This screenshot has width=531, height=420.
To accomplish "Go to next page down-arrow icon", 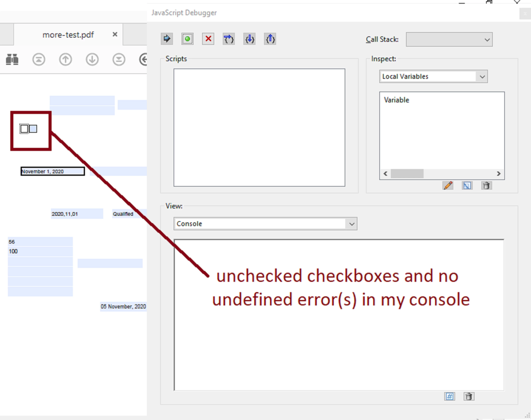I will pyautogui.click(x=92, y=59).
